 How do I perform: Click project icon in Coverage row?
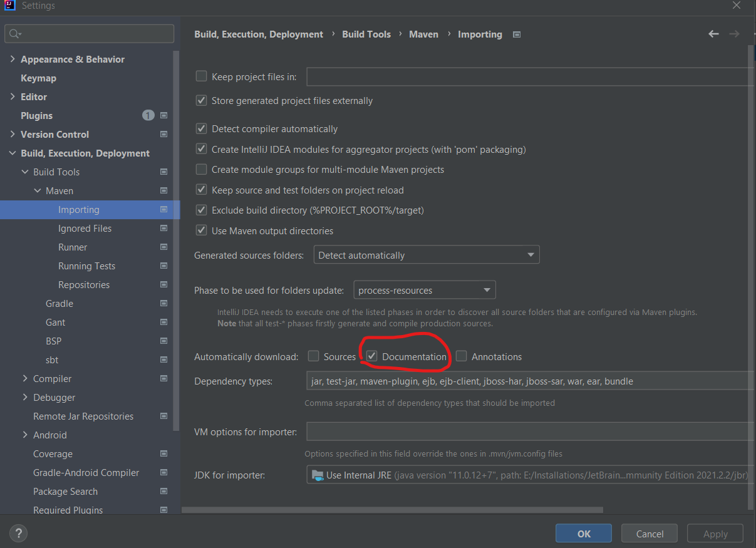coord(164,453)
